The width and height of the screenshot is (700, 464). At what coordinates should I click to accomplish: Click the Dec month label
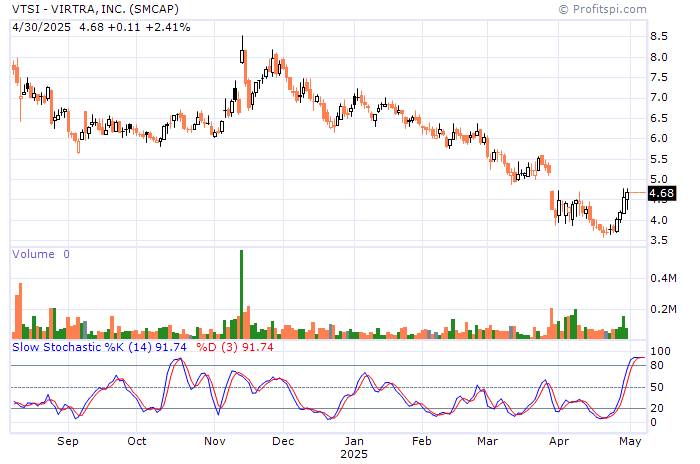pyautogui.click(x=283, y=441)
